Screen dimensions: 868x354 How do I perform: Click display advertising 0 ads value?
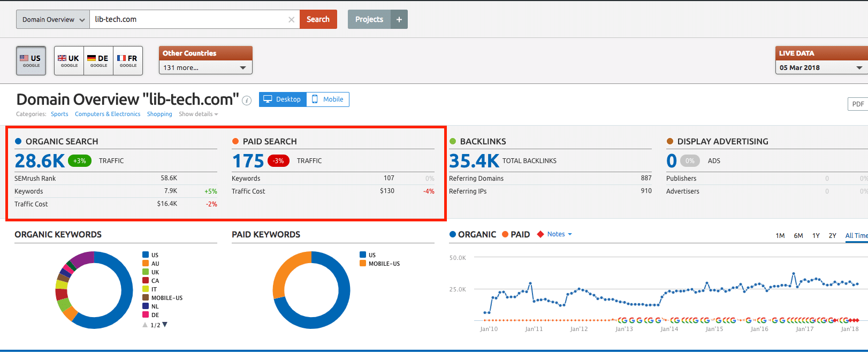672,160
